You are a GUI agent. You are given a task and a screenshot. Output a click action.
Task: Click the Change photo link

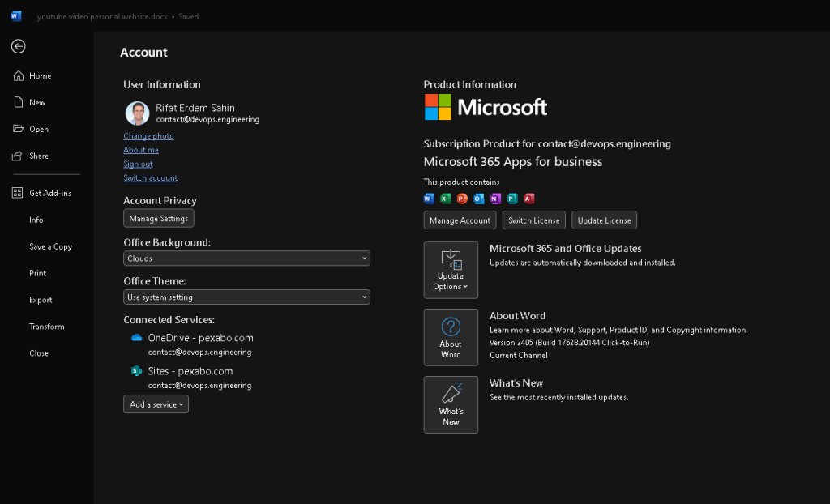pos(148,136)
